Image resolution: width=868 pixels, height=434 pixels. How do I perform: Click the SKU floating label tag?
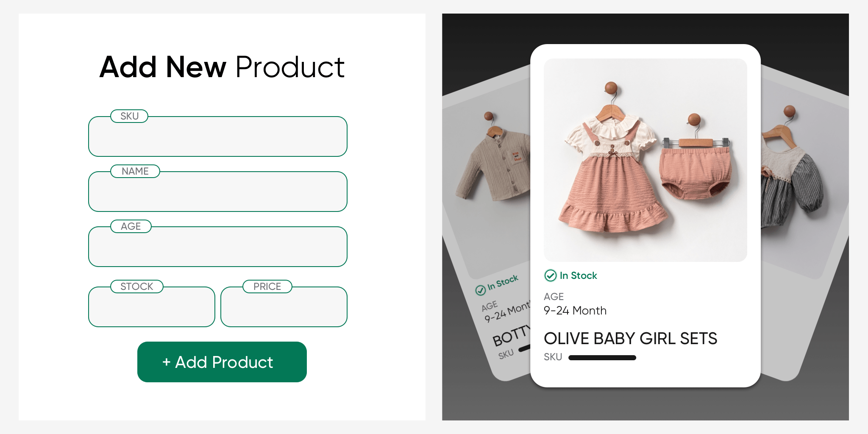[x=129, y=116]
